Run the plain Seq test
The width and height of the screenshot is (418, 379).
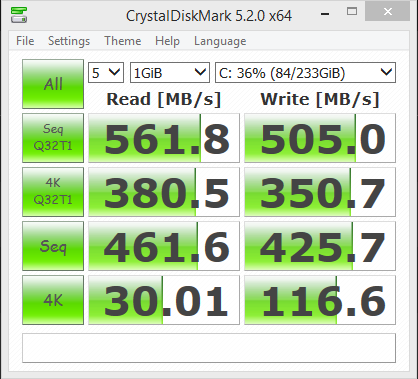[x=53, y=246]
